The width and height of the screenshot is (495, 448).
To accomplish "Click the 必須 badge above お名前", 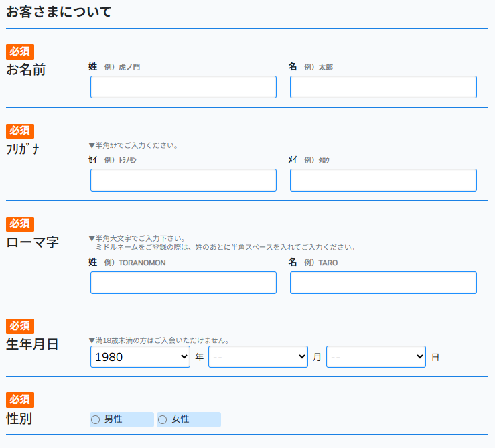I will coord(19,52).
